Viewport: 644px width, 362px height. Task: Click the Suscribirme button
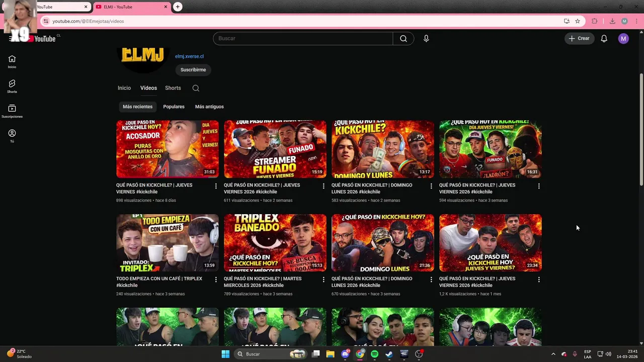click(193, 70)
